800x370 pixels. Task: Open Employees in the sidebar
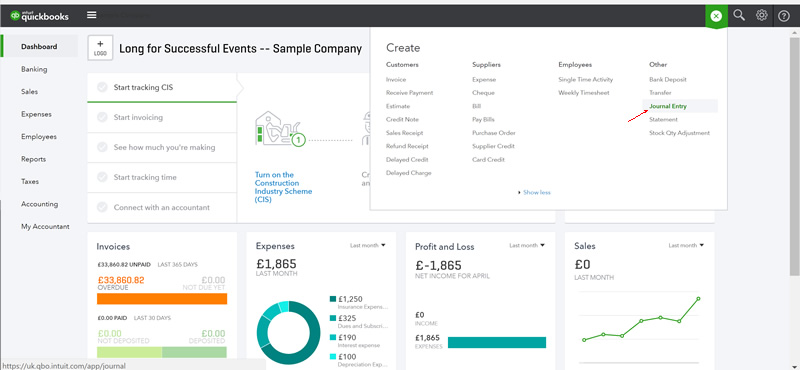point(39,136)
